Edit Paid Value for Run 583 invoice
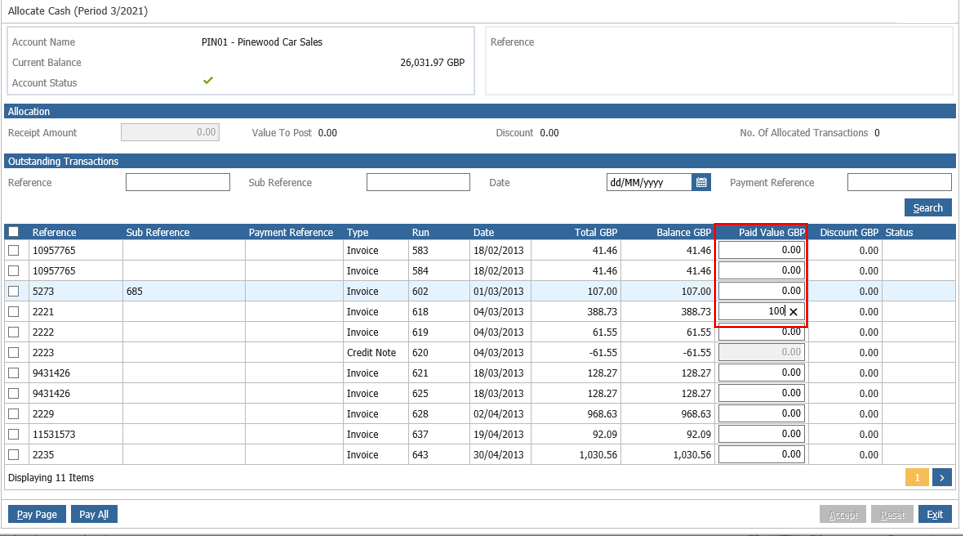The height and width of the screenshot is (536, 963). [762, 250]
